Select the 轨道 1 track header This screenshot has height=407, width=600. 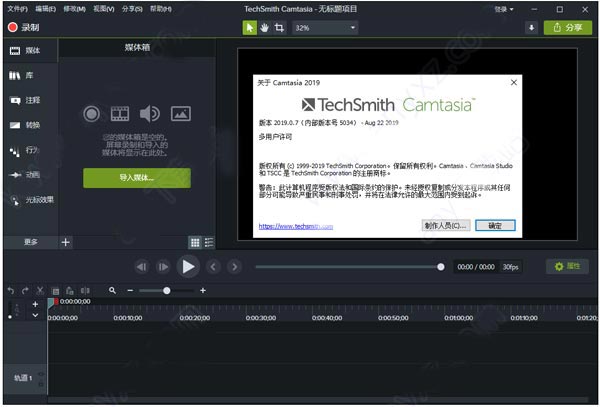[x=24, y=378]
